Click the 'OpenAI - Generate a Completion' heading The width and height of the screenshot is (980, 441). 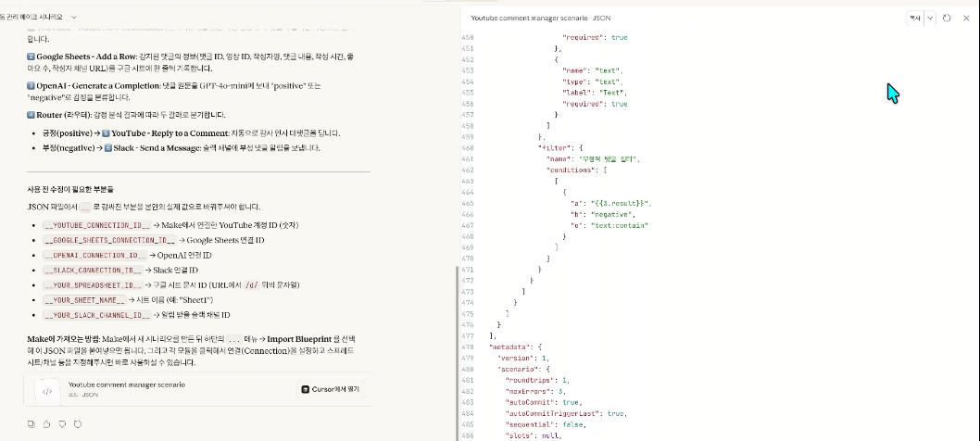click(x=97, y=85)
